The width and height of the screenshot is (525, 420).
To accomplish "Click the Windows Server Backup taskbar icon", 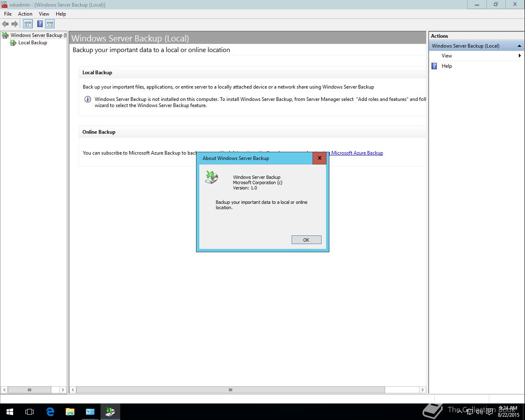I will point(110,412).
